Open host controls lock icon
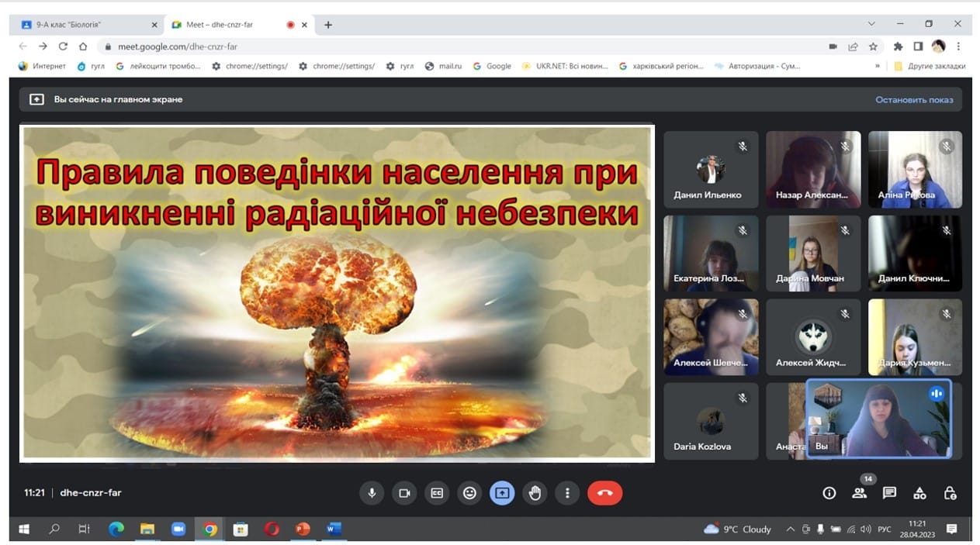This screenshot has width=980, height=545. point(950,493)
